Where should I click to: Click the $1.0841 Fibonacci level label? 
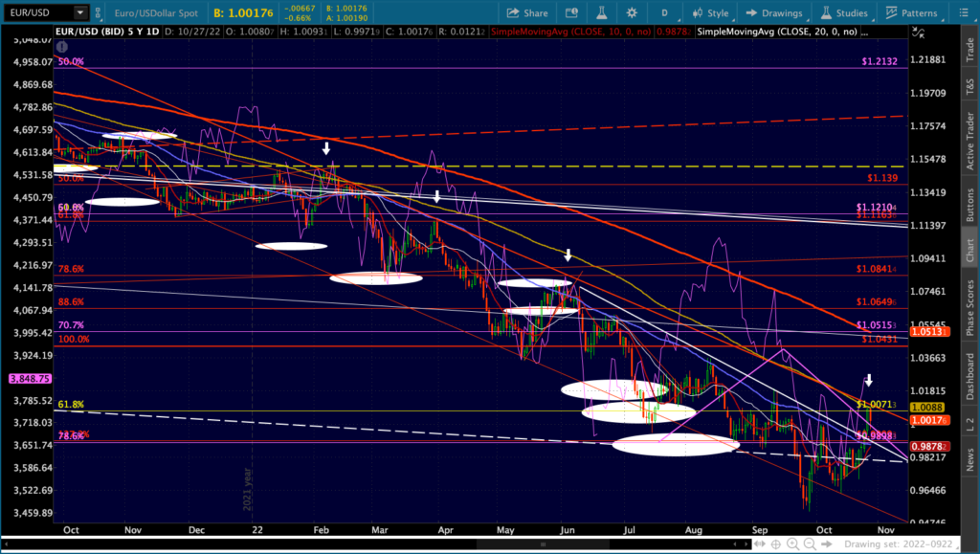(x=879, y=269)
